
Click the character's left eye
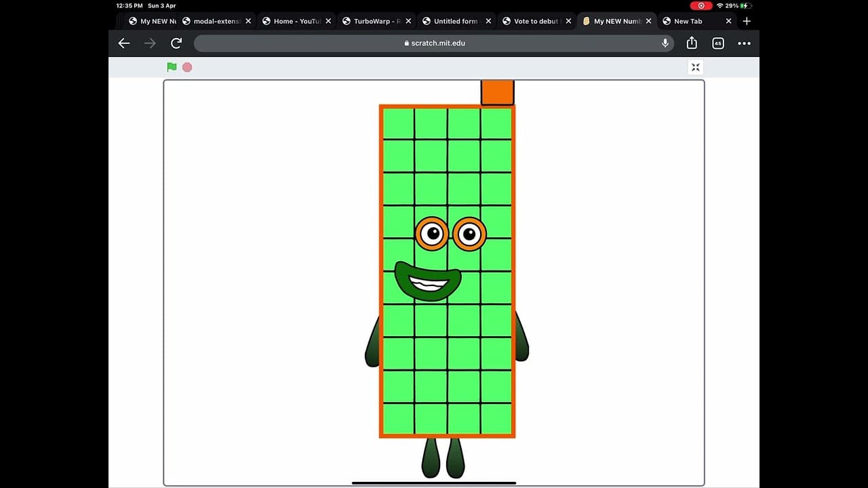432,234
